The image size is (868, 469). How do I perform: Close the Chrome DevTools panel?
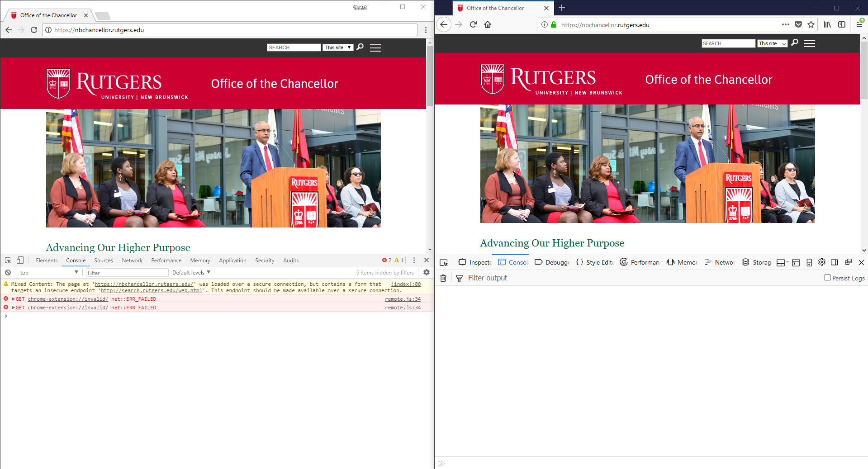pos(427,261)
